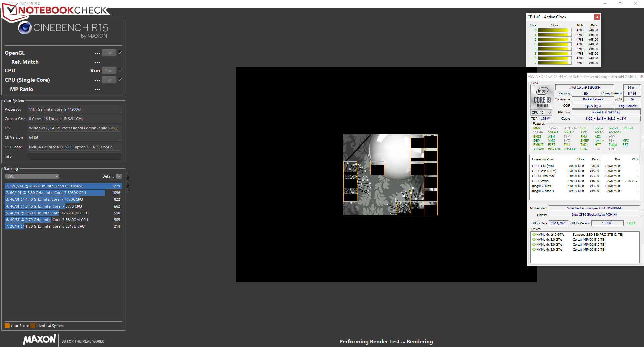Click the Info input field

(x=74, y=156)
